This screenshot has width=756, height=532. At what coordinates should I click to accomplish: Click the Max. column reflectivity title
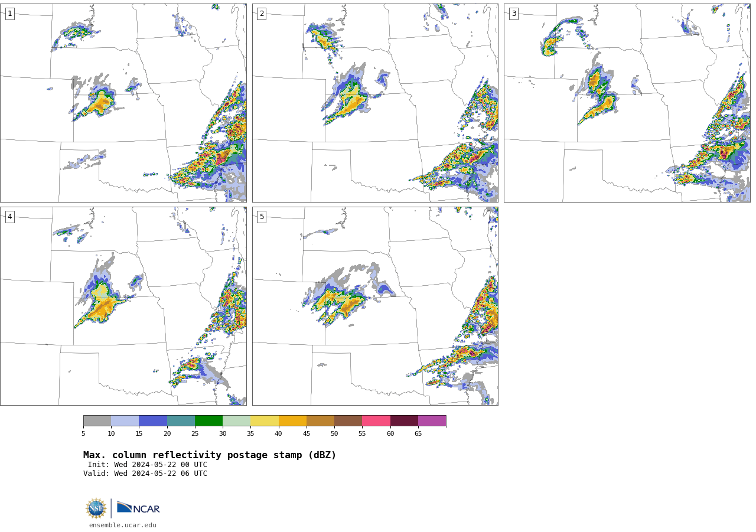(x=210, y=455)
